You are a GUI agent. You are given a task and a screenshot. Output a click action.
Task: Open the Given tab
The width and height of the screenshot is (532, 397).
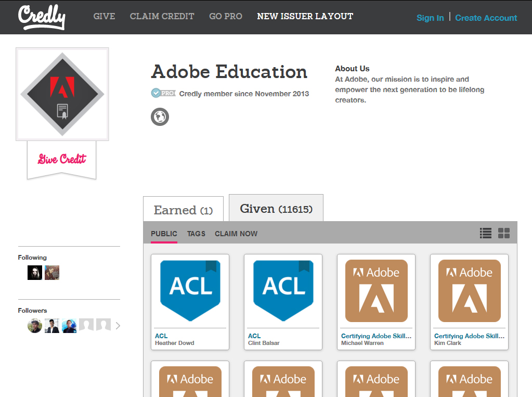click(x=276, y=208)
